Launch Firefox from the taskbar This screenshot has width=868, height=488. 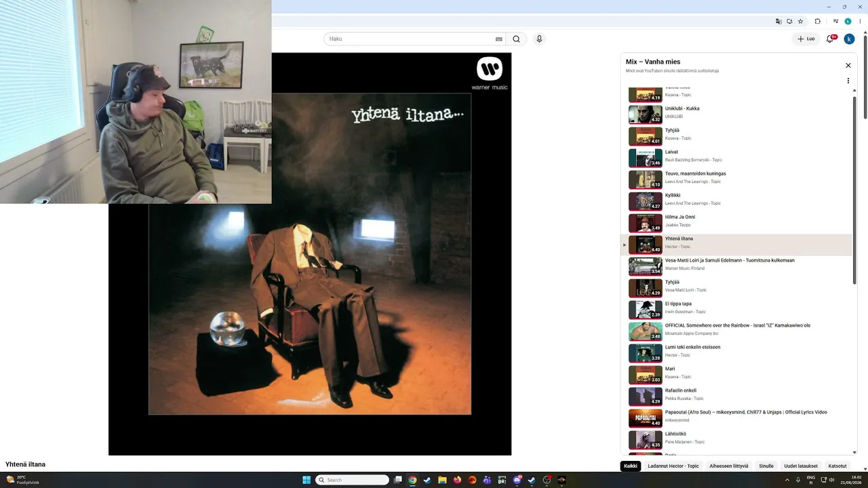(457, 480)
